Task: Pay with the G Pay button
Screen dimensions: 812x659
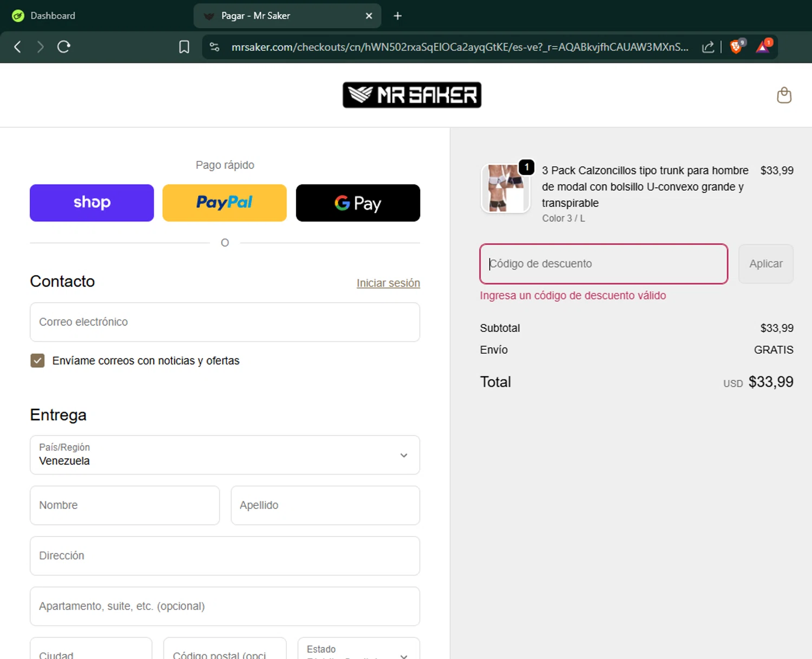Action: click(x=358, y=203)
